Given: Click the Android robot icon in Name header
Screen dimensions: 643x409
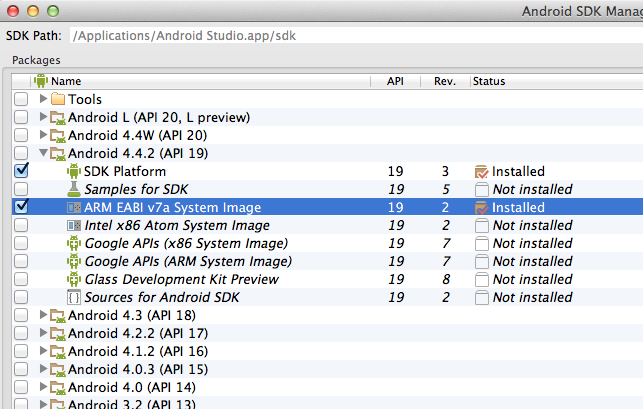Looking at the screenshot, I should click(x=41, y=81).
